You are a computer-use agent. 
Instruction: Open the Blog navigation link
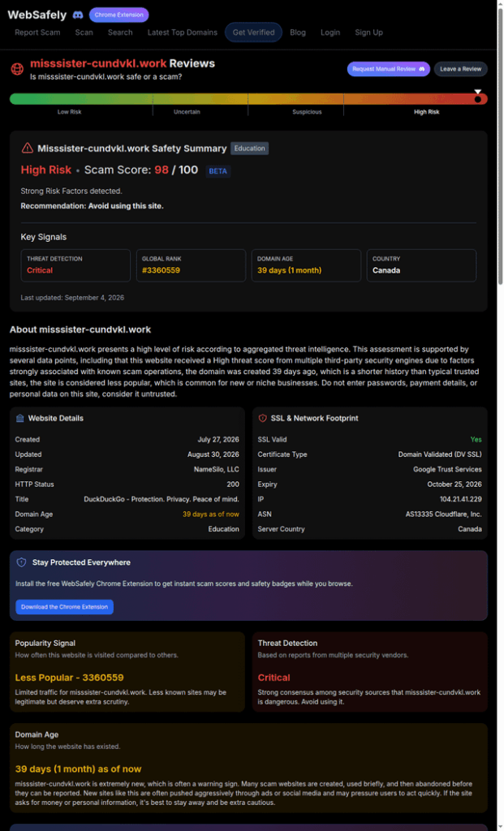[x=298, y=32]
